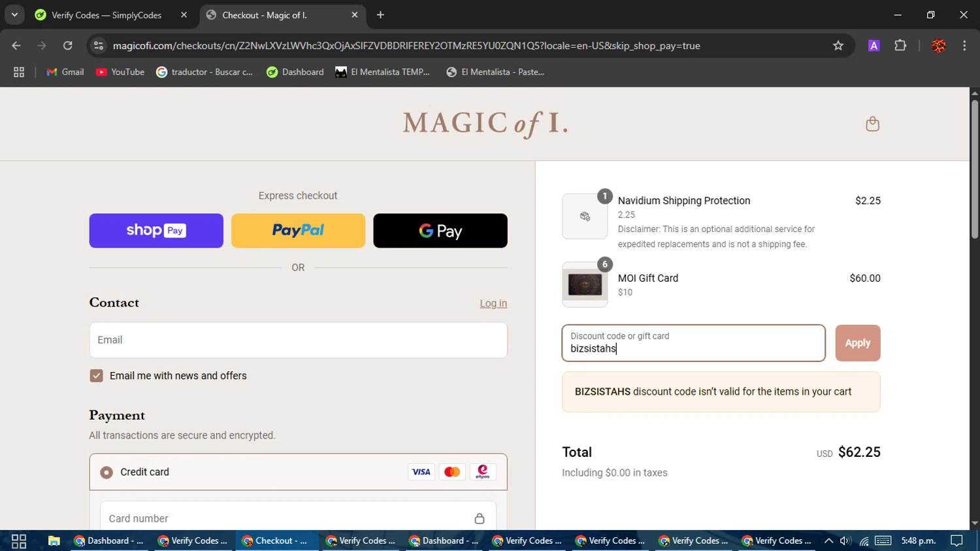
Task: Open the El Mentalista - Paste bookmark
Action: (x=495, y=72)
